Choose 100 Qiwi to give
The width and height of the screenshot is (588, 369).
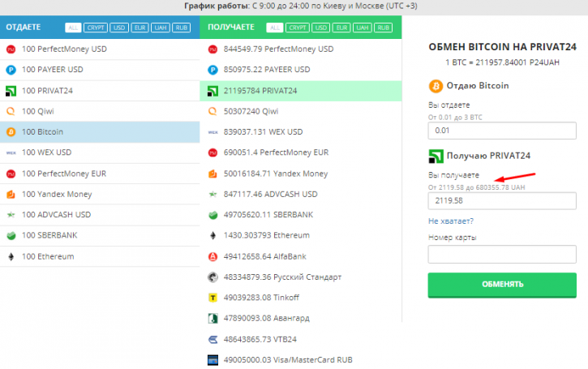[x=100, y=111]
